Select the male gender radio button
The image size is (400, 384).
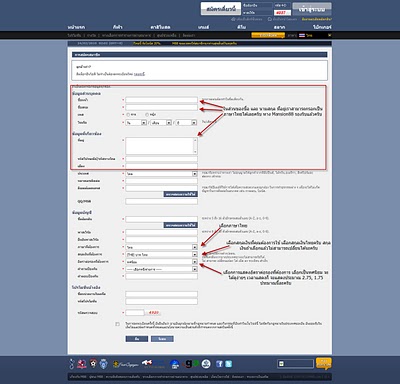(128, 115)
